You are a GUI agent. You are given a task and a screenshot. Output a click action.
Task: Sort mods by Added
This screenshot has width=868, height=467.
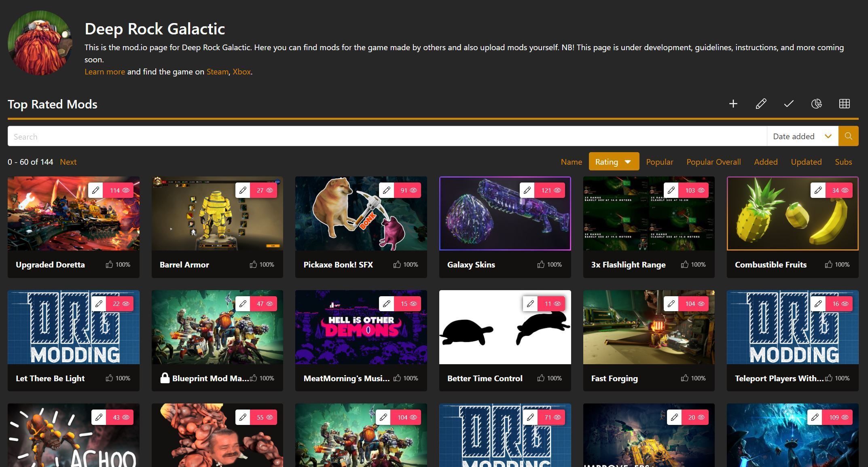tap(766, 162)
